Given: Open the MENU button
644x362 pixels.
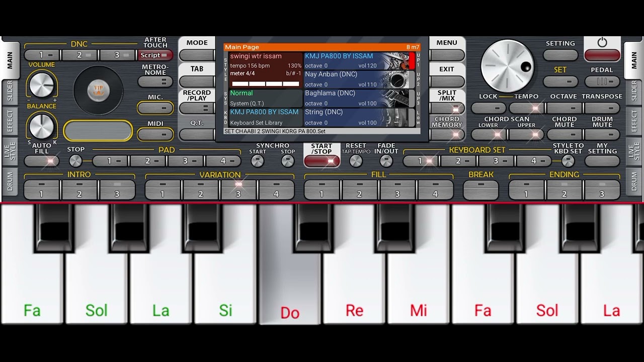Looking at the screenshot, I should pos(447,55).
